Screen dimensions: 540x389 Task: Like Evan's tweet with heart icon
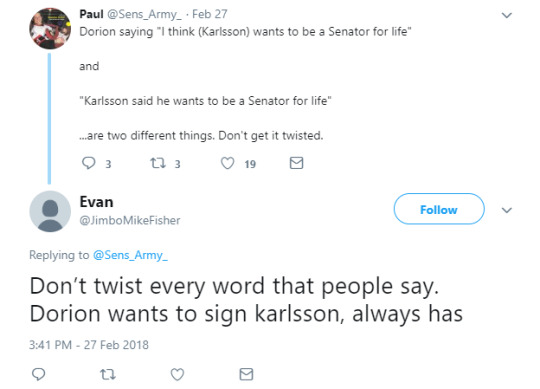(177, 374)
